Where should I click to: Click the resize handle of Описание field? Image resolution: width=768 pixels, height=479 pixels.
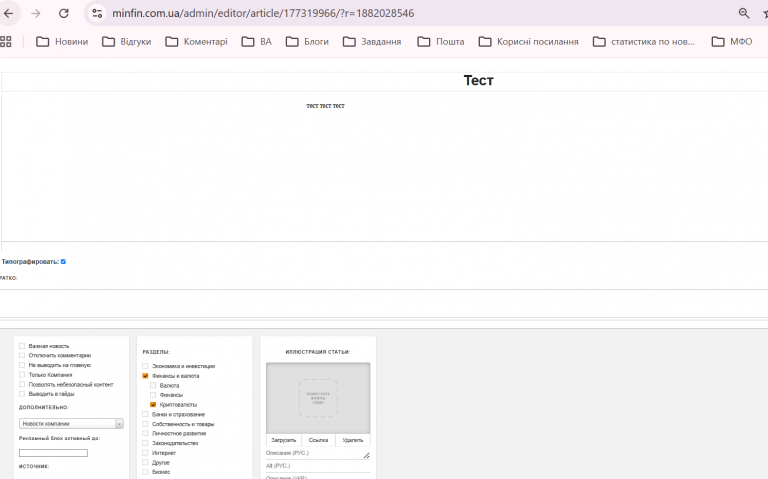[367, 455]
